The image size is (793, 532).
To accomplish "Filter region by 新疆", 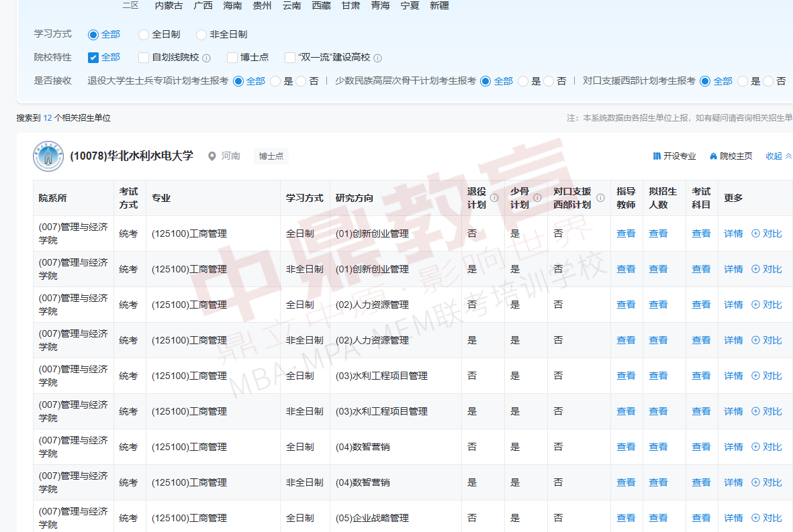I will [440, 5].
